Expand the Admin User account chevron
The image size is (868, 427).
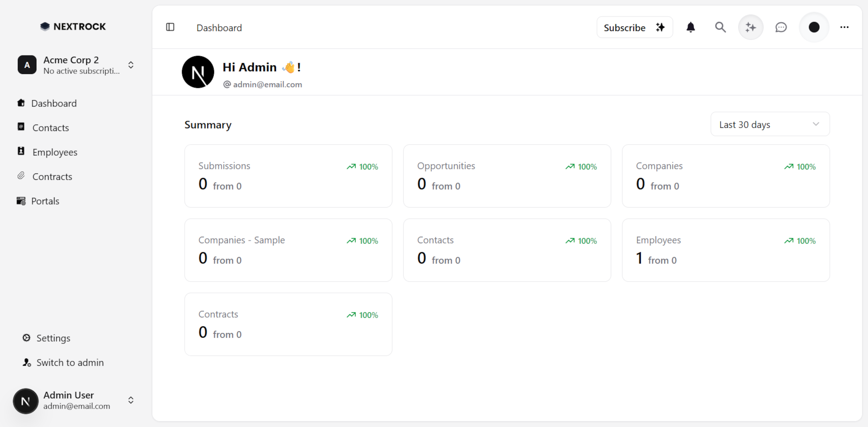tap(131, 400)
